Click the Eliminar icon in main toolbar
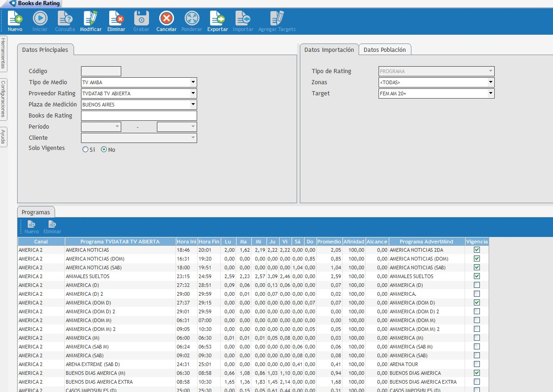 click(116, 19)
